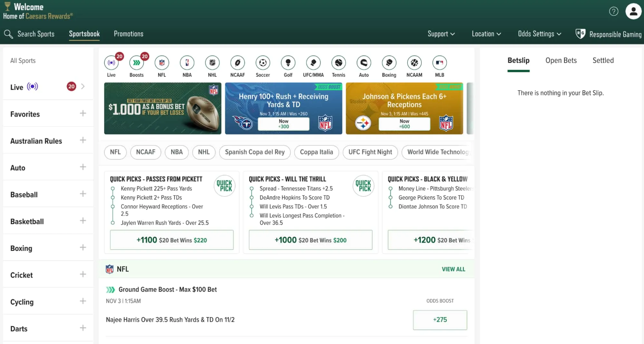Open the Location dropdown menu
The height and width of the screenshot is (344, 644).
click(x=486, y=34)
